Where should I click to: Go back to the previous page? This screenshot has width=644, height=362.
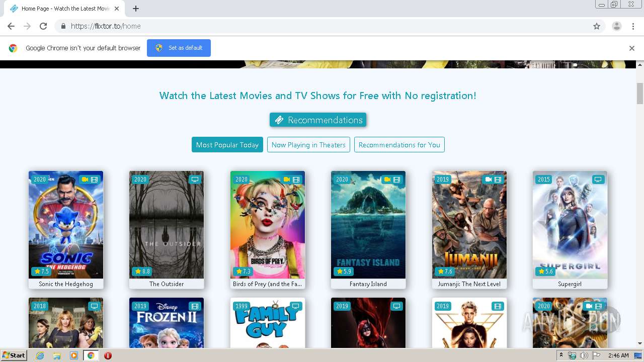11,26
